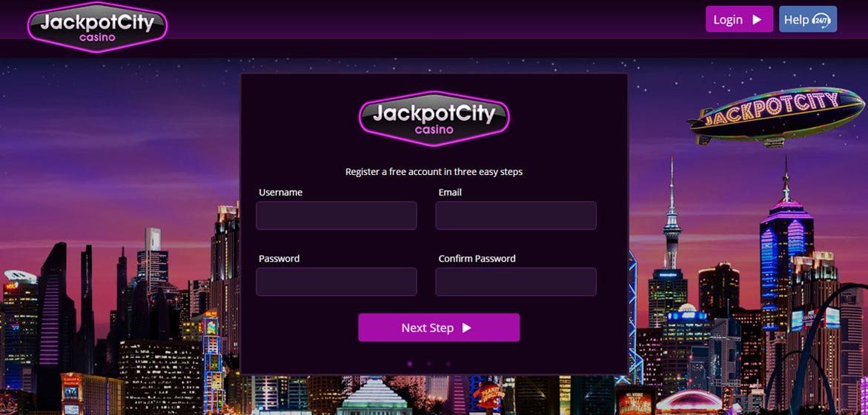Focus the Email input field

point(516,216)
